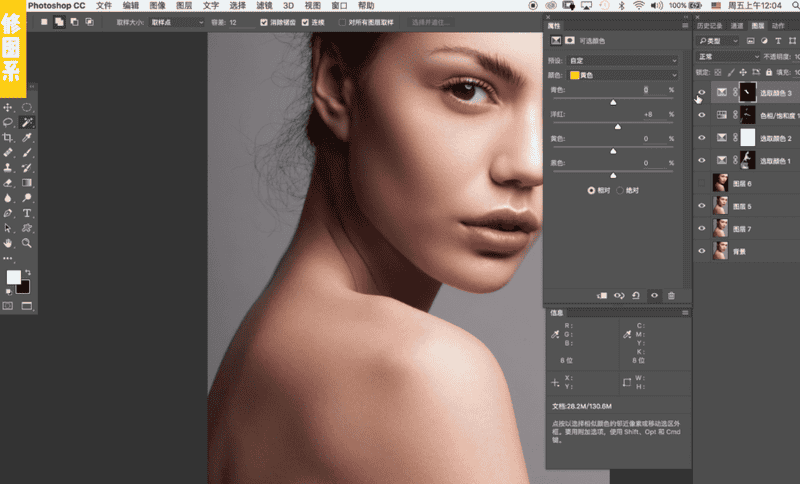Select the Clone Stamp tool
Viewport: 800px width, 484px height.
[x=8, y=168]
